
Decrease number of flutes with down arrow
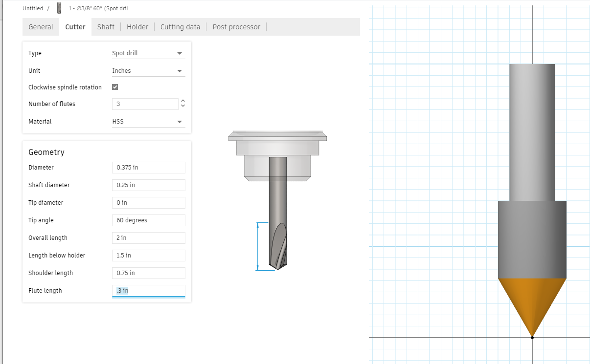click(183, 106)
